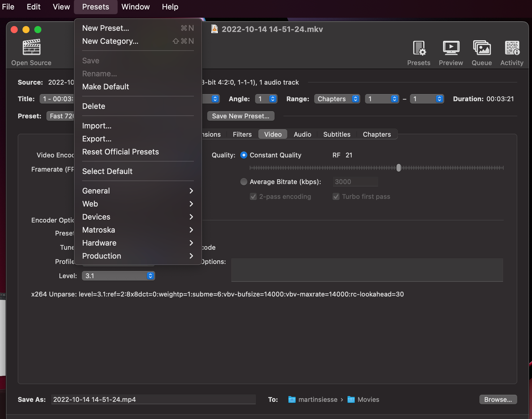Select Make Default menu item
Viewport: 532px width, 419px height.
[138, 87]
